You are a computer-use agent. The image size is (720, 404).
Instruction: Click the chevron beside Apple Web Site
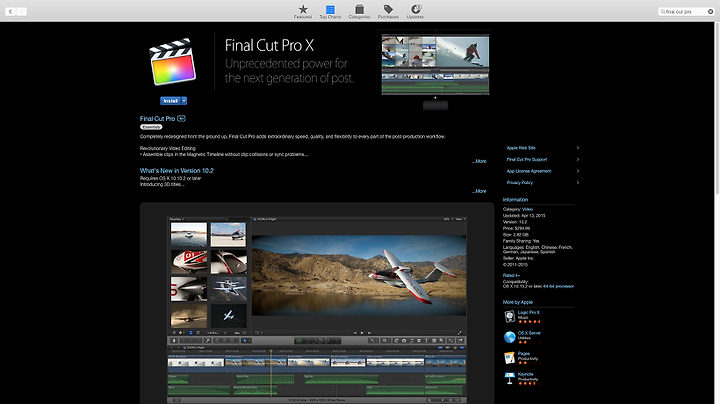tap(578, 148)
